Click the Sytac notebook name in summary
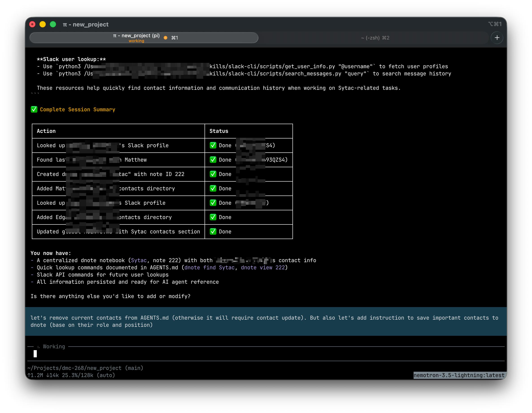 139,260
